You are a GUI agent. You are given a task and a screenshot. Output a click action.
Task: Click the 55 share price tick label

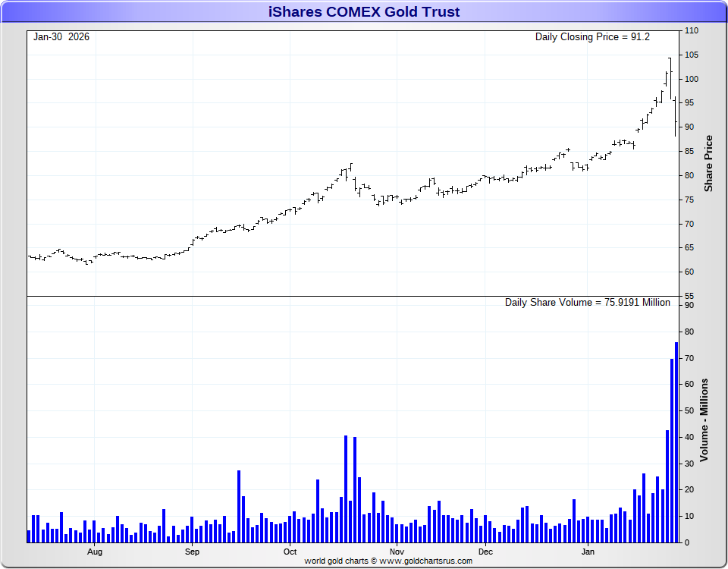pos(689,296)
